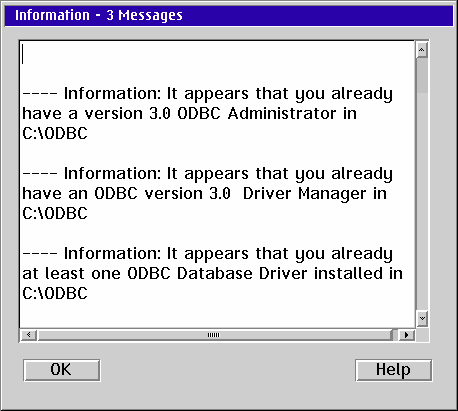
Task: Click the "Information - 3 Messages" title bar
Action: tap(229, 15)
